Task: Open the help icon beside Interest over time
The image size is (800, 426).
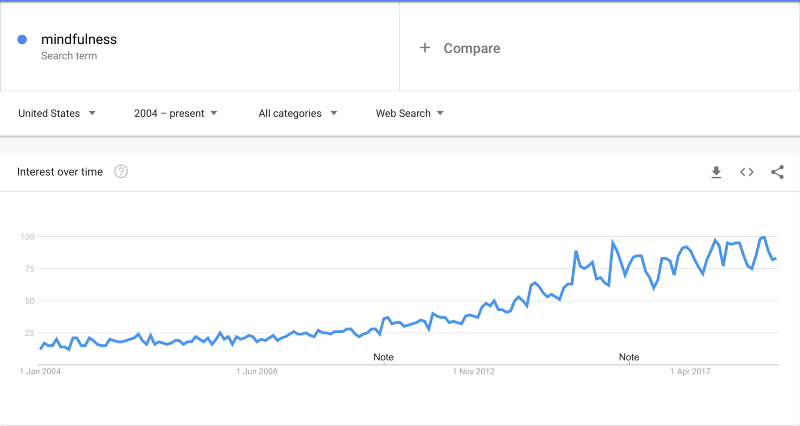Action: point(121,172)
